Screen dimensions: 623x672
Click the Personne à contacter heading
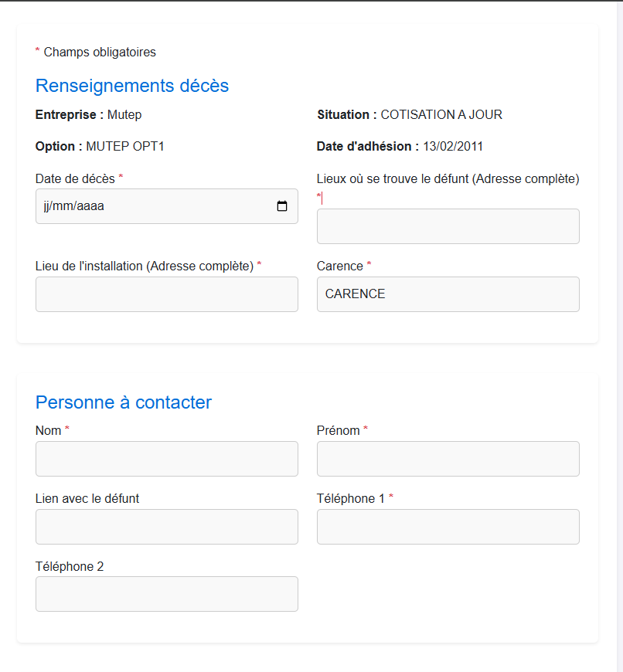pos(123,402)
